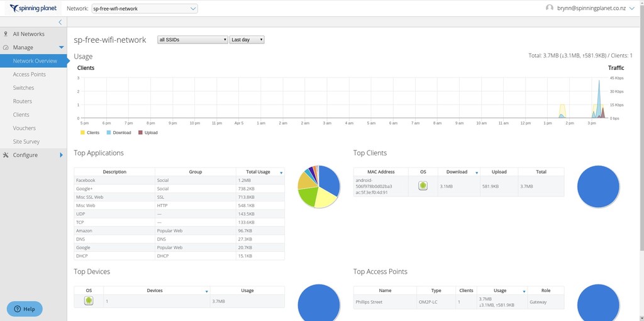644x321 pixels.
Task: Click the Total Usage sort arrow
Action: 281,172
